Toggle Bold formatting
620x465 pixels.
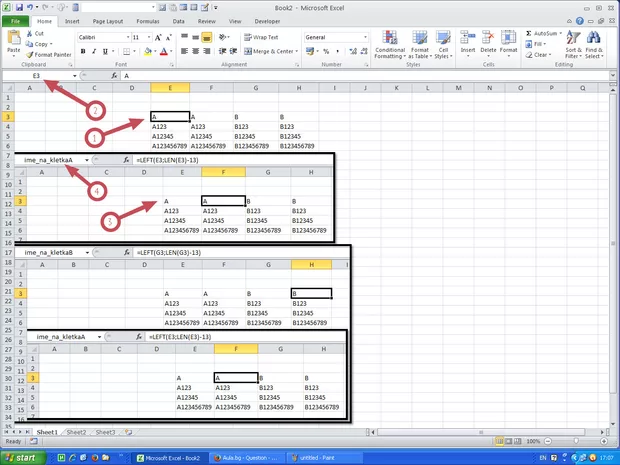coord(83,51)
